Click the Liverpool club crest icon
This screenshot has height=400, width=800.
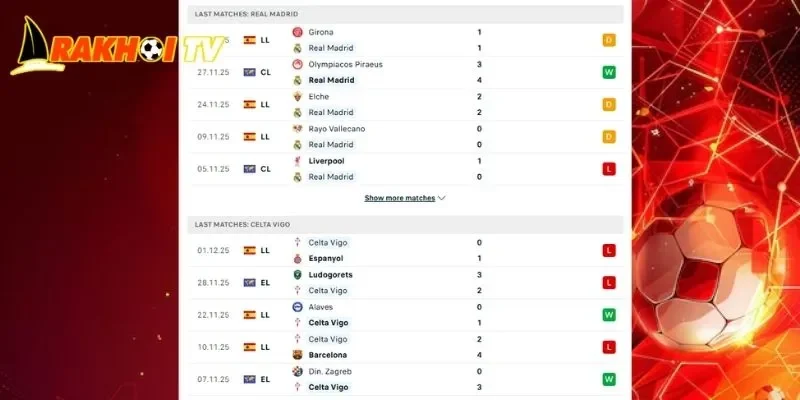pos(297,161)
